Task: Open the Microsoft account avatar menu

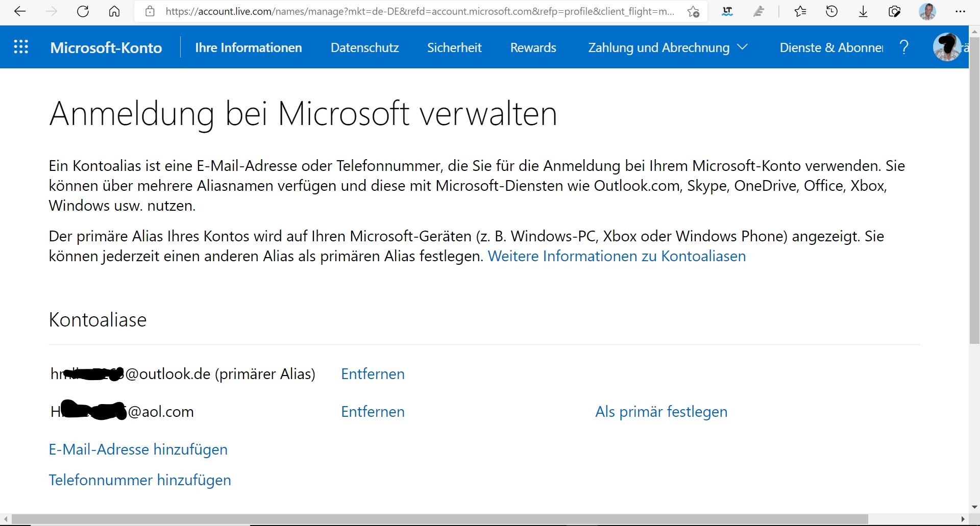Action: point(948,47)
